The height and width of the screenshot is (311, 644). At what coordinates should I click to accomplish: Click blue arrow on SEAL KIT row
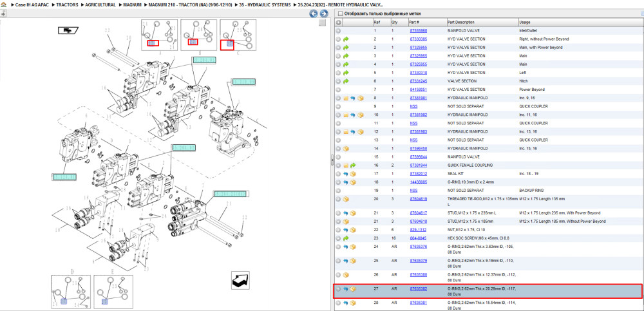346,174
